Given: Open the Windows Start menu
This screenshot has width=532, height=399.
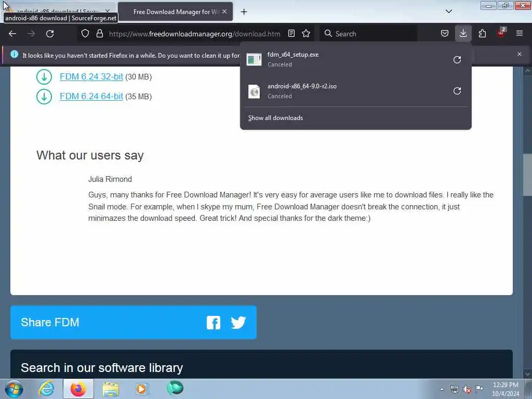Looking at the screenshot, I should click(x=14, y=389).
